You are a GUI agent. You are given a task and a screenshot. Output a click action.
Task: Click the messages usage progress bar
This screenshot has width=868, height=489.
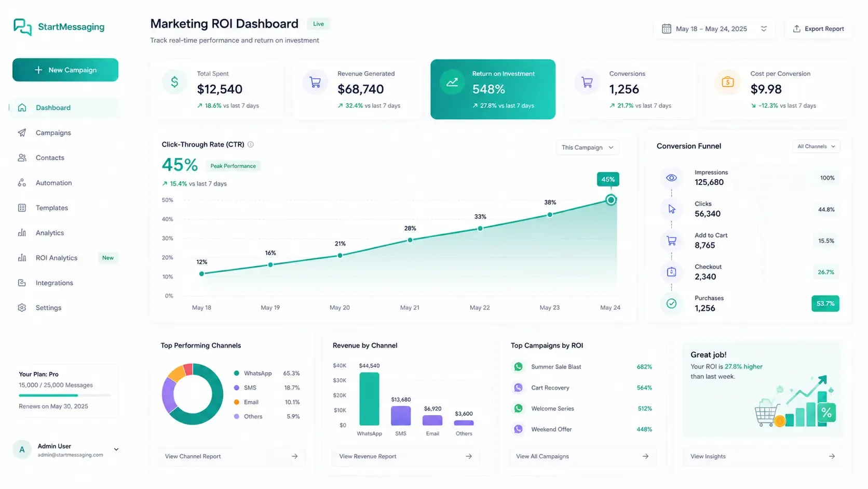coord(65,395)
